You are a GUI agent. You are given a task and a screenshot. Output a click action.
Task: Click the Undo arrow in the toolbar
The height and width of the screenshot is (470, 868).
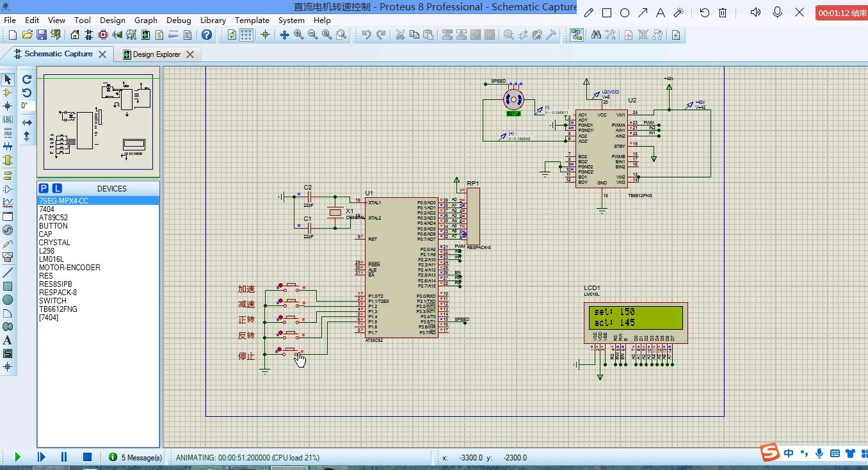pos(366,35)
